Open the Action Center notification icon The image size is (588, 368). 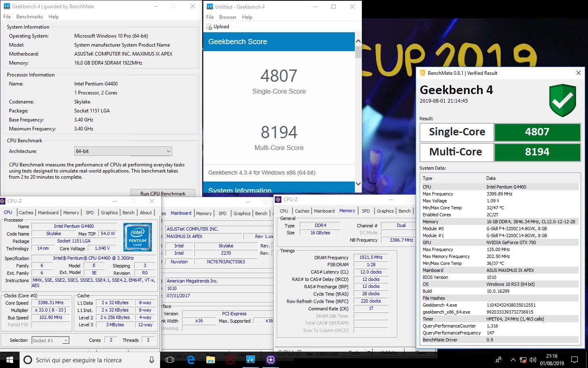(x=575, y=360)
